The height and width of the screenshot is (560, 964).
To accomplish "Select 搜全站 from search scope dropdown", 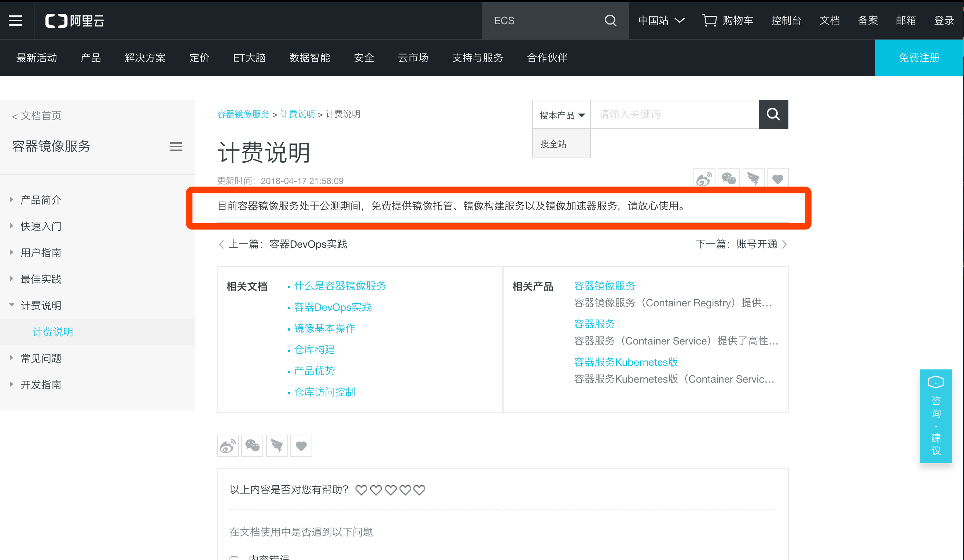I will [x=553, y=144].
